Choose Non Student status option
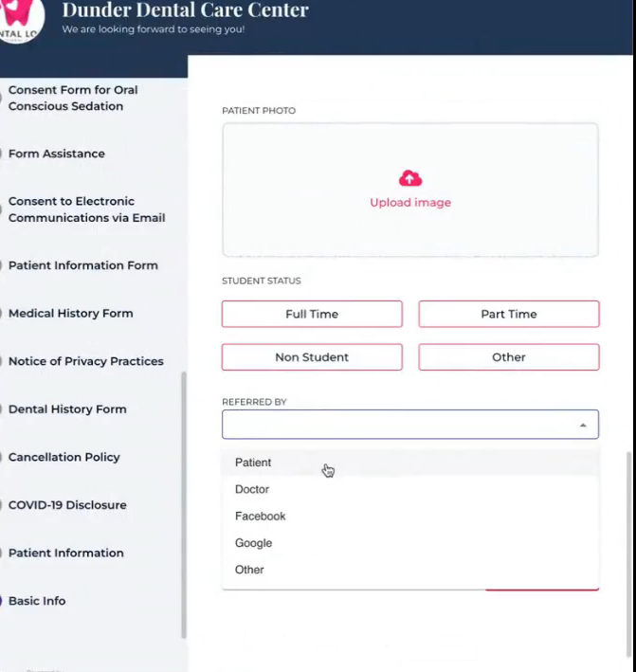The width and height of the screenshot is (636, 672). coord(312,357)
